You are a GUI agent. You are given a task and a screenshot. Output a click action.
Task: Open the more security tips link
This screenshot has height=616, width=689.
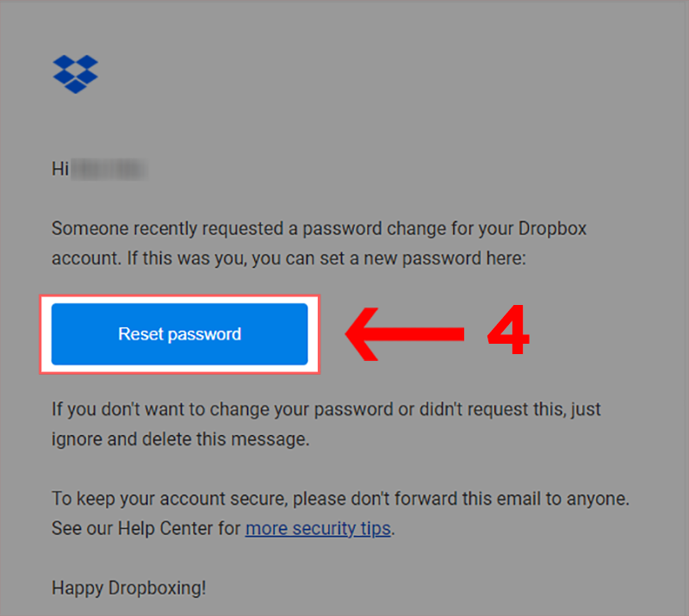click(319, 528)
